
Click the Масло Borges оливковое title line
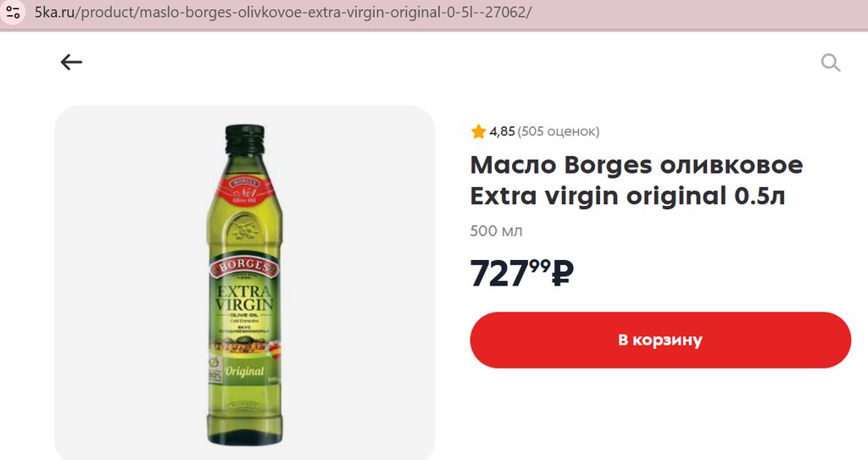pyautogui.click(x=636, y=165)
